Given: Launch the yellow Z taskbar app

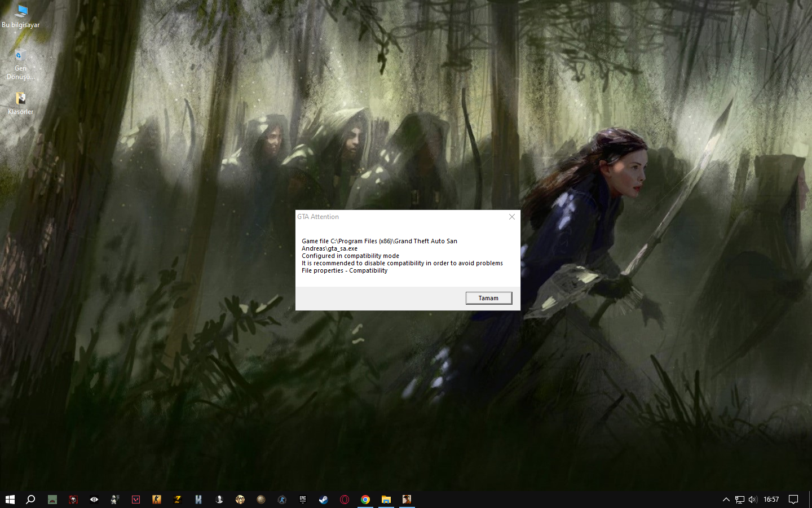Looking at the screenshot, I should point(178,500).
